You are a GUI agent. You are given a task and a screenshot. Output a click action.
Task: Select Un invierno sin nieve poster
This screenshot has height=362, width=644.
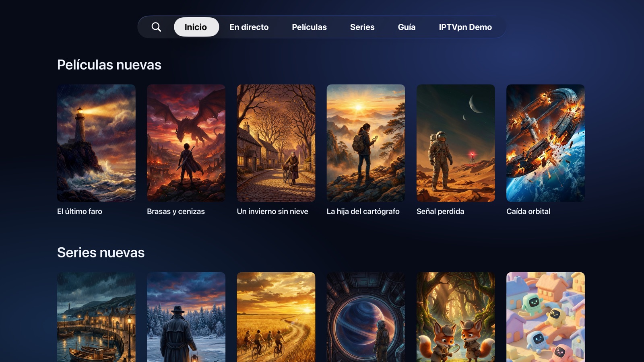(276, 143)
